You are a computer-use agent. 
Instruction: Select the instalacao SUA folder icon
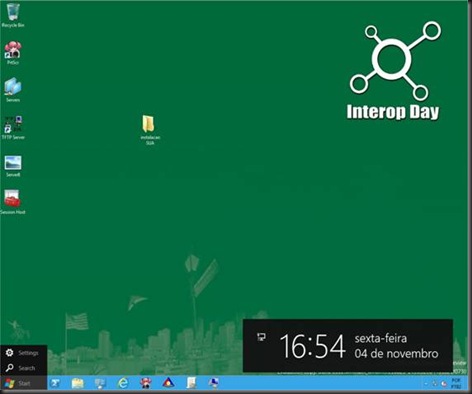(149, 130)
